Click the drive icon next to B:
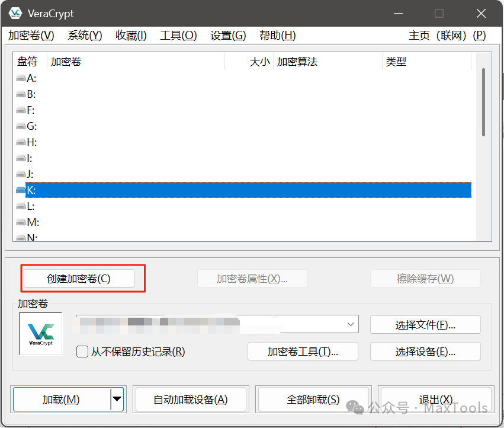This screenshot has height=428, width=504. [21, 94]
